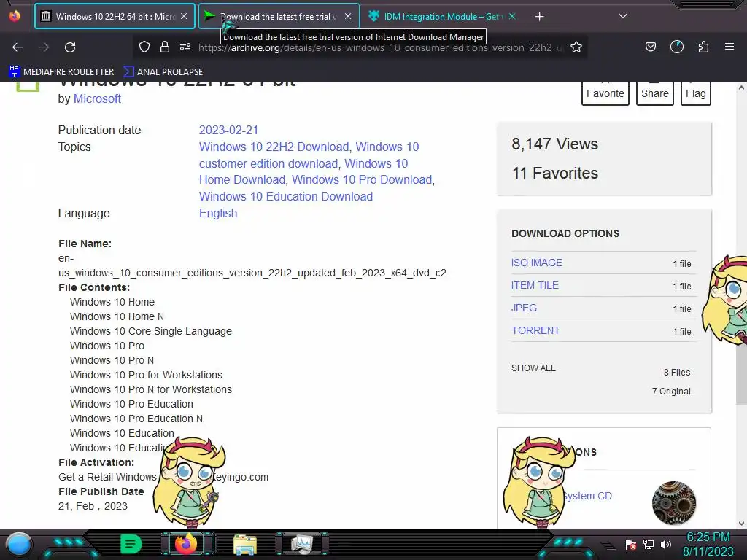Screen dimensions: 747x560
Task: View site security lock info
Action: click(165, 47)
